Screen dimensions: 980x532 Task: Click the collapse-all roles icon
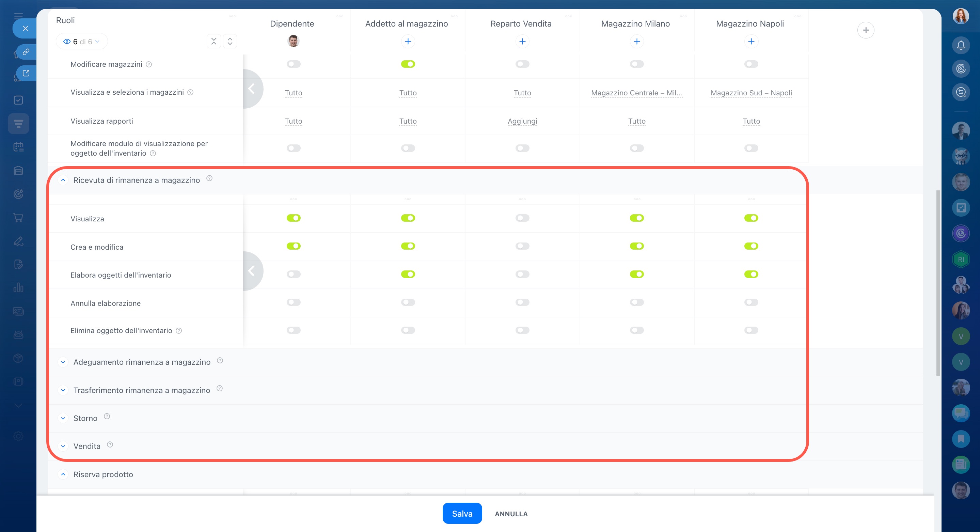[x=214, y=41]
